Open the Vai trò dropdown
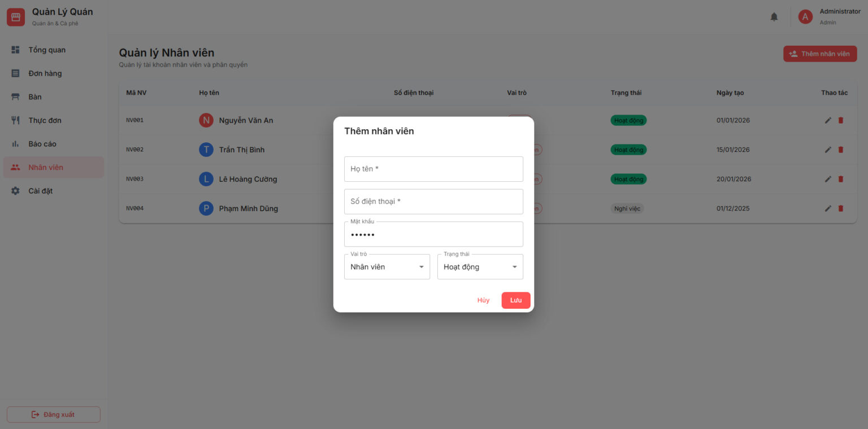Screen dimensions: 868x429 coord(387,266)
